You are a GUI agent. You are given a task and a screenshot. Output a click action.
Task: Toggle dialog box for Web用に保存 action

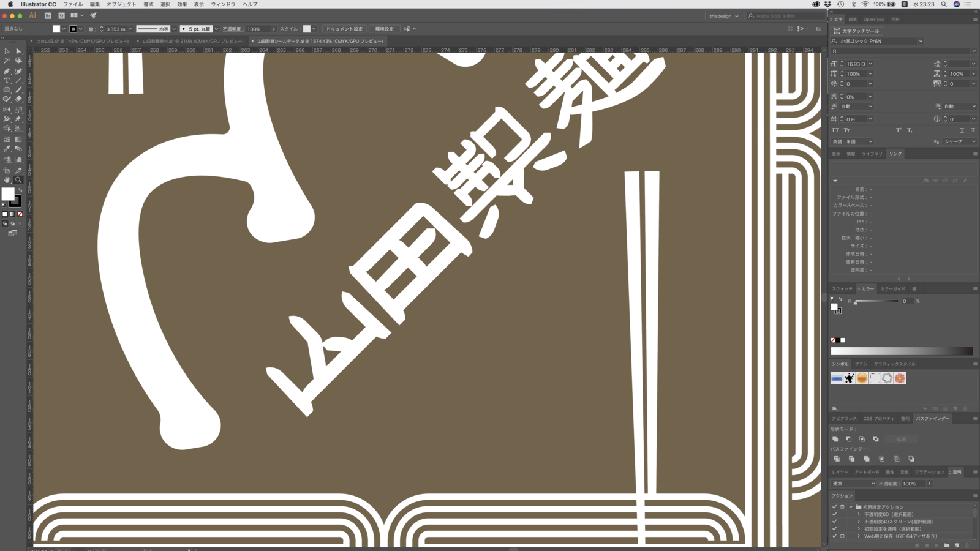pyautogui.click(x=842, y=536)
